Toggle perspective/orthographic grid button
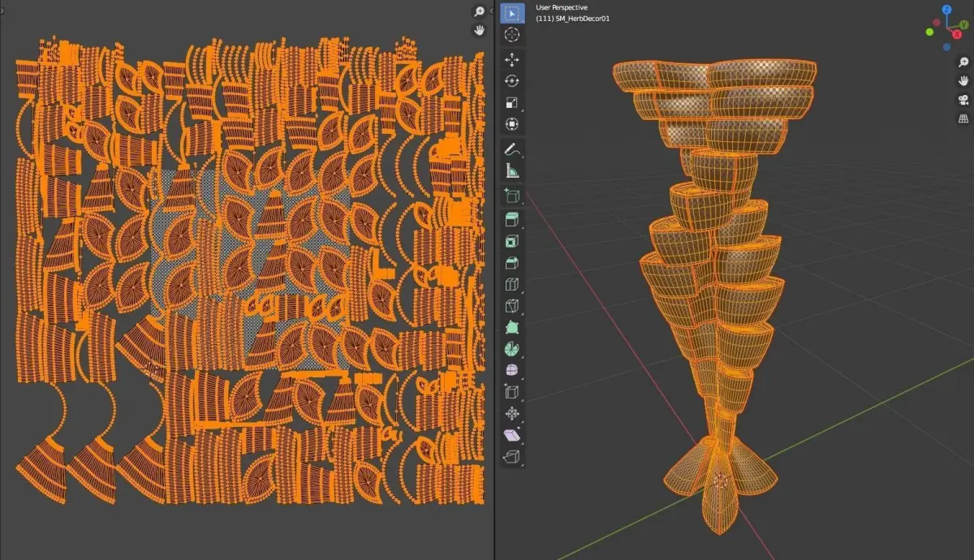This screenshot has width=974, height=560. click(x=963, y=118)
